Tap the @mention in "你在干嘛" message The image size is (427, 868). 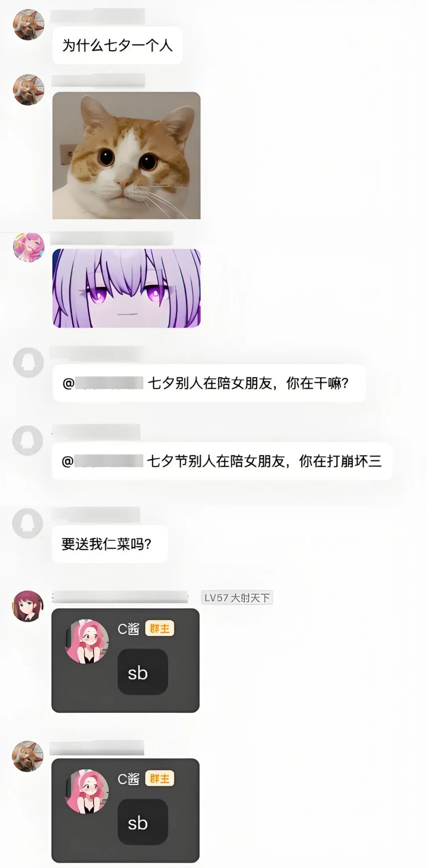pyautogui.click(x=103, y=383)
